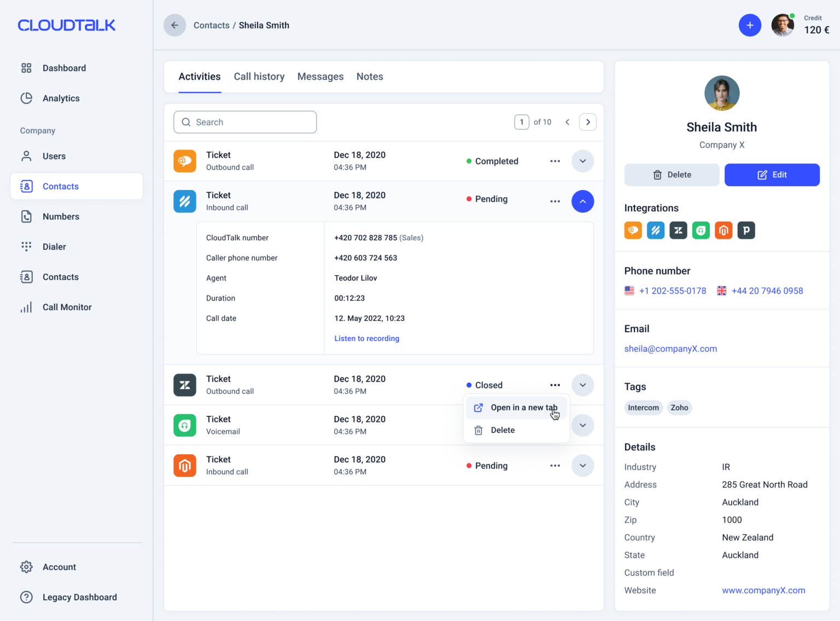Switch to the Messages tab
The height and width of the screenshot is (621, 840).
[320, 77]
